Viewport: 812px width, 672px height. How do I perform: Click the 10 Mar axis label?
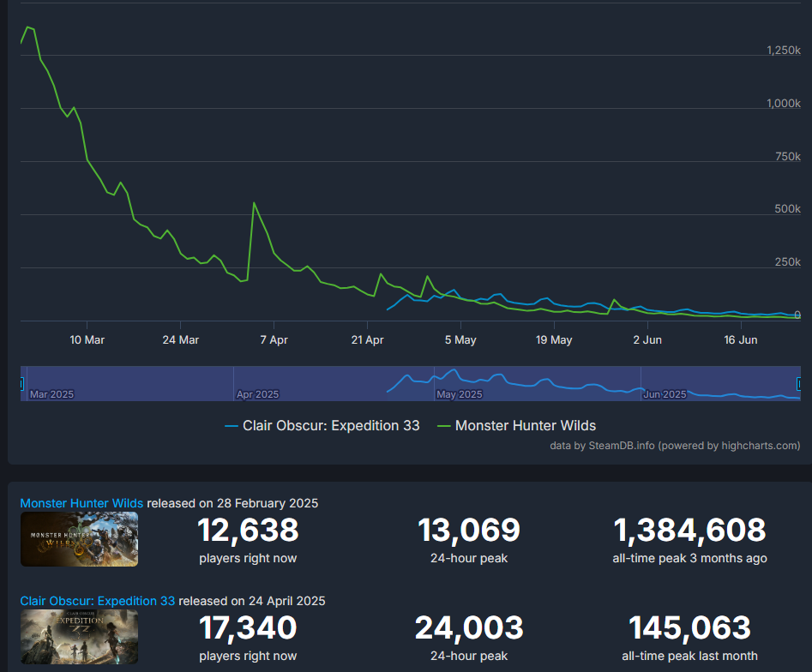pos(87,340)
